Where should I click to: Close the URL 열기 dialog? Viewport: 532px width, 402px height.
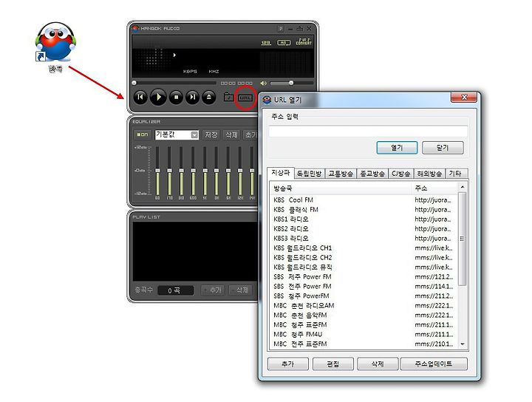pyautogui.click(x=464, y=97)
